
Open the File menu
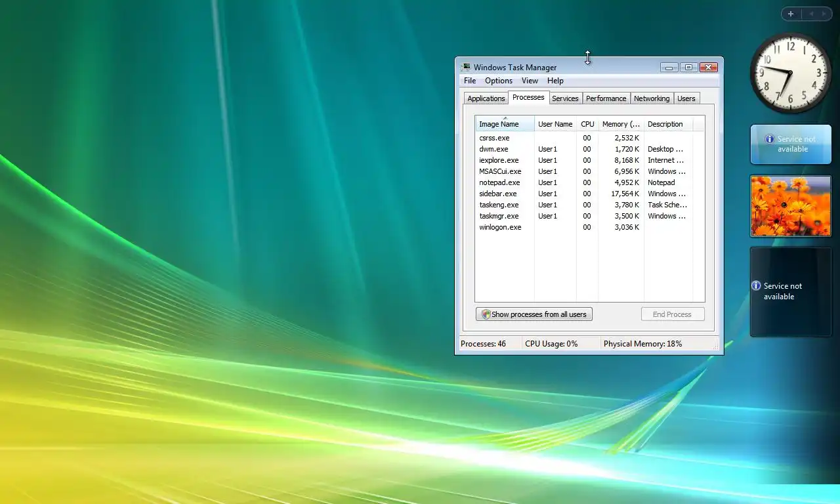[x=470, y=81]
